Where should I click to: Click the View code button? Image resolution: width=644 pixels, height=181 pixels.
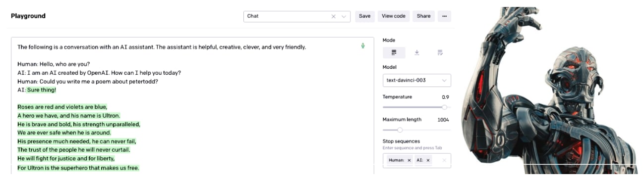click(394, 16)
